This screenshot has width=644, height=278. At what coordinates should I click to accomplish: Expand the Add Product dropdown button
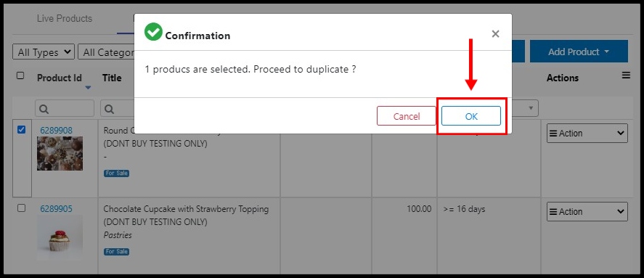(x=579, y=52)
